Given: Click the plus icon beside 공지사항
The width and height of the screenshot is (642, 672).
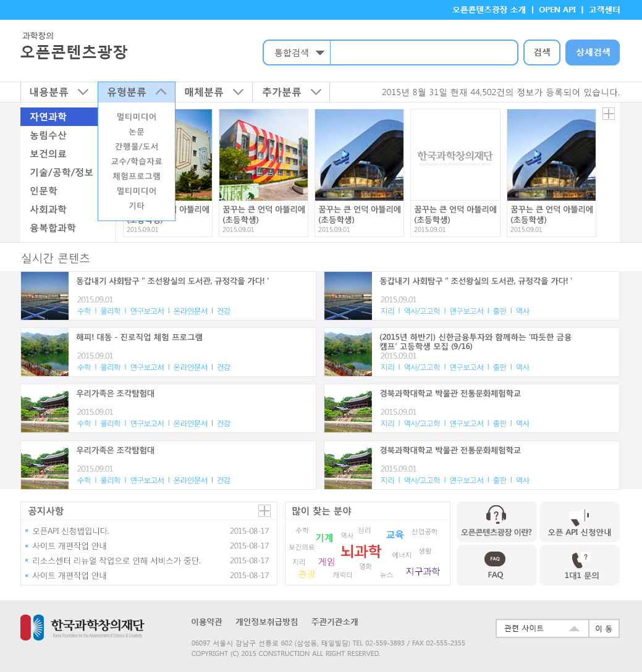Looking at the screenshot, I should click(x=264, y=511).
